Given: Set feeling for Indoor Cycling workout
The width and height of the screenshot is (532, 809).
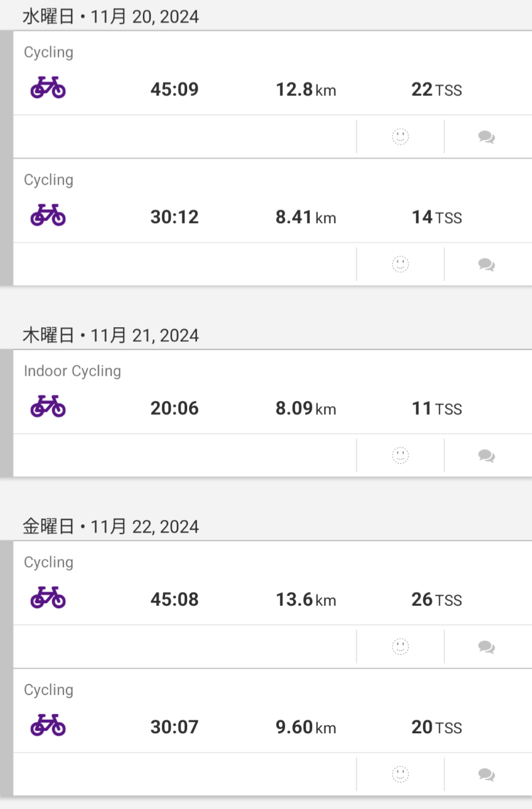Looking at the screenshot, I should tap(400, 455).
